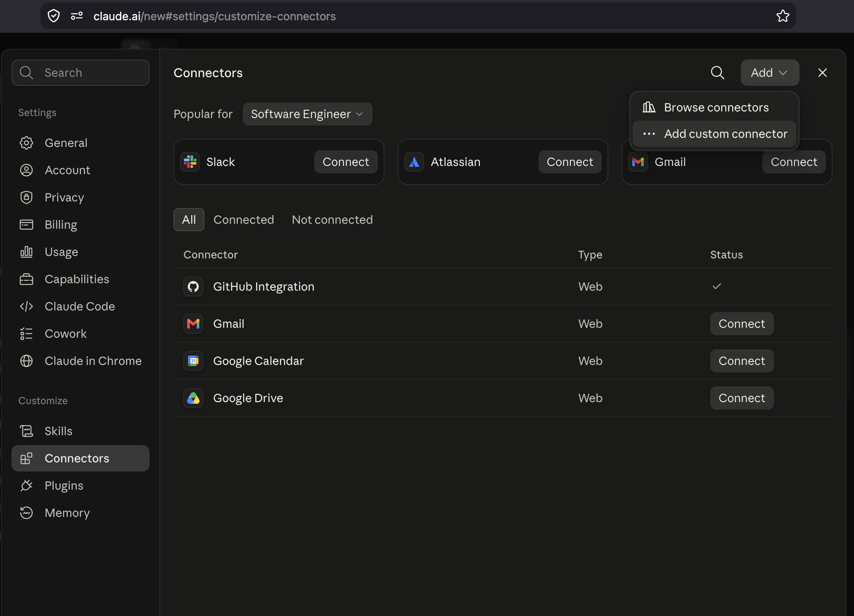Click the Google Drive row name

coord(248,398)
